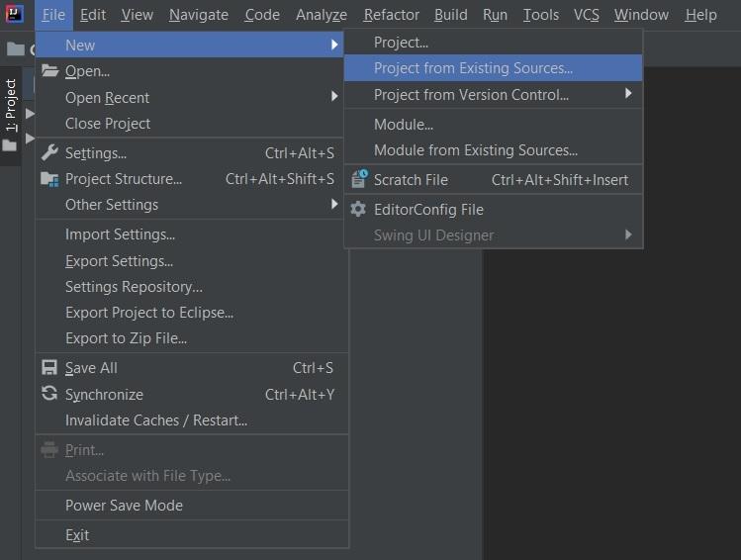Open the Refactor menu

pos(391,15)
